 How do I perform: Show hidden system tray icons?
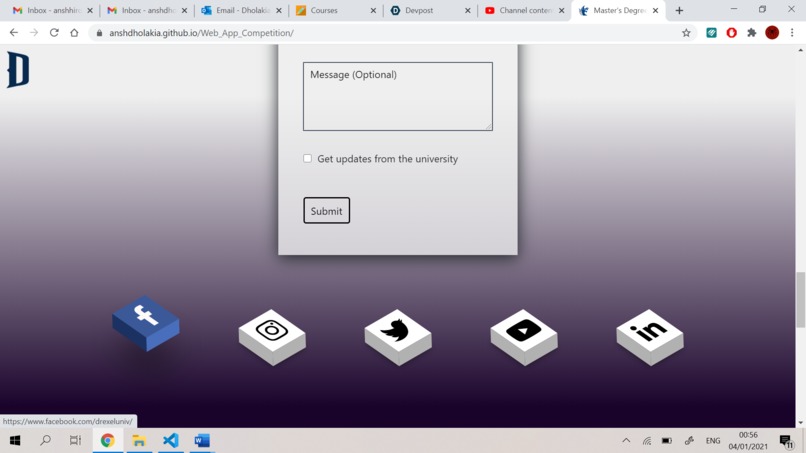[626, 441]
